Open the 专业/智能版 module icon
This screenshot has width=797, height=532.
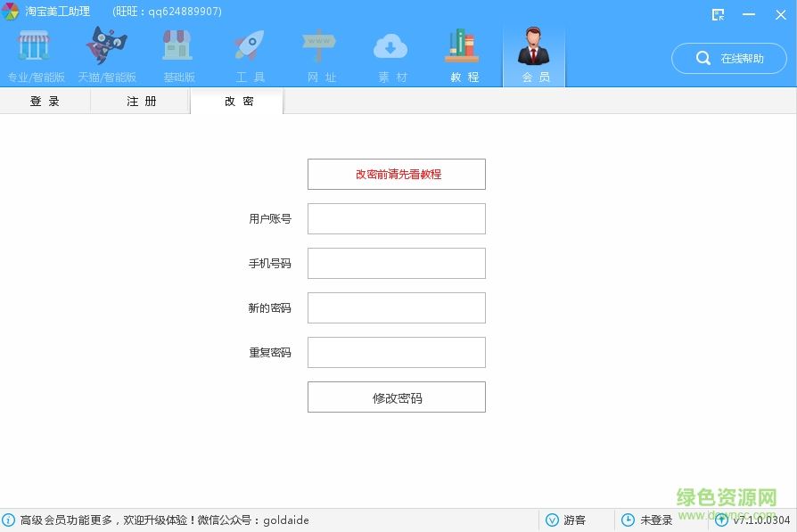(x=34, y=45)
